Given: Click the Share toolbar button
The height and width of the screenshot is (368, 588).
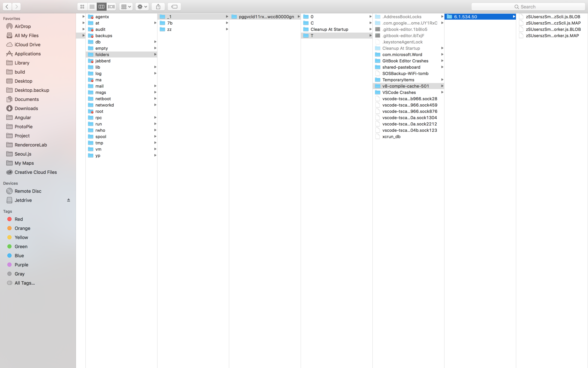Looking at the screenshot, I should pyautogui.click(x=158, y=7).
